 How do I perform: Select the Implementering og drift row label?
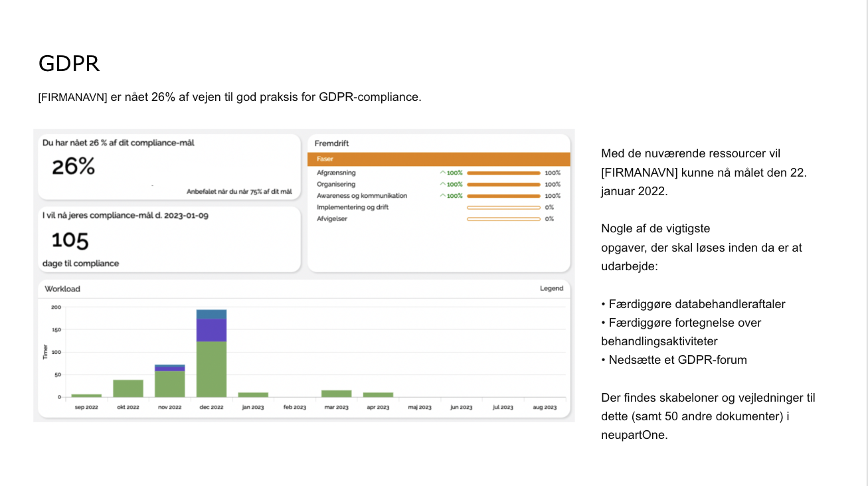353,207
